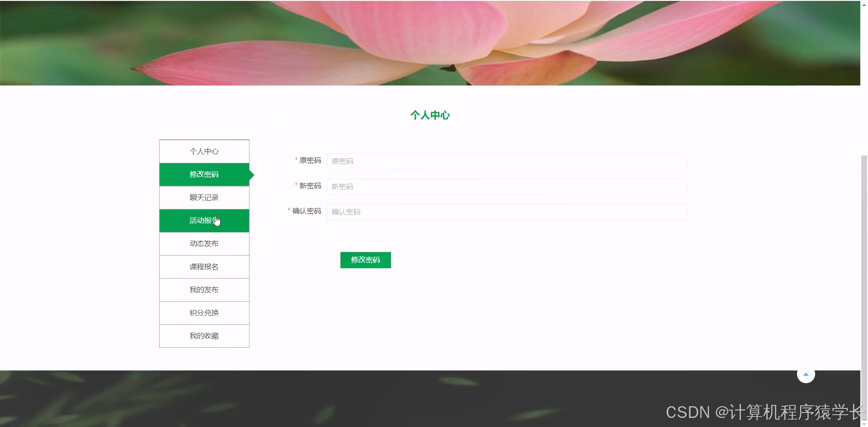The height and width of the screenshot is (427, 868).
Task: Click the scrollbar down arrow
Action: (864, 423)
